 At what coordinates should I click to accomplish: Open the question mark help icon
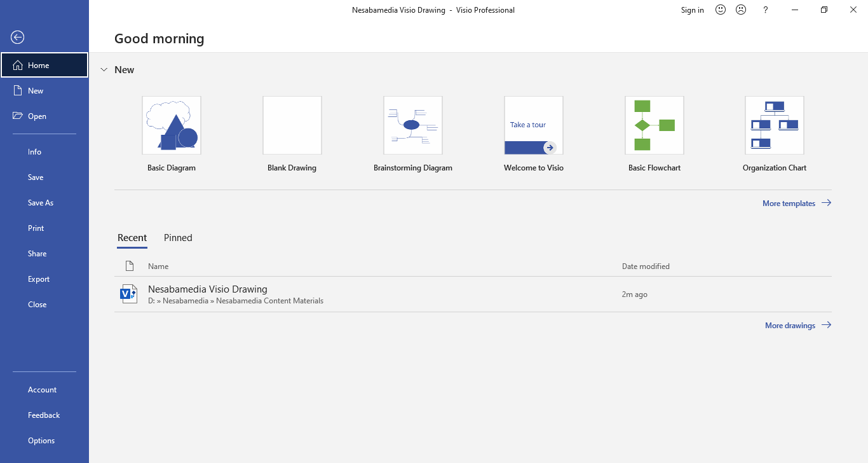[x=766, y=10]
